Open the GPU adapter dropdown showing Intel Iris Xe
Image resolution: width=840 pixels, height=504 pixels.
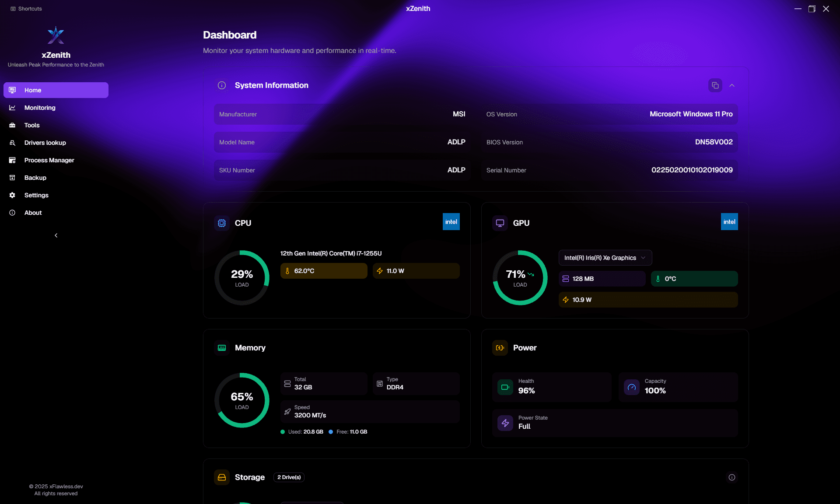[605, 258]
